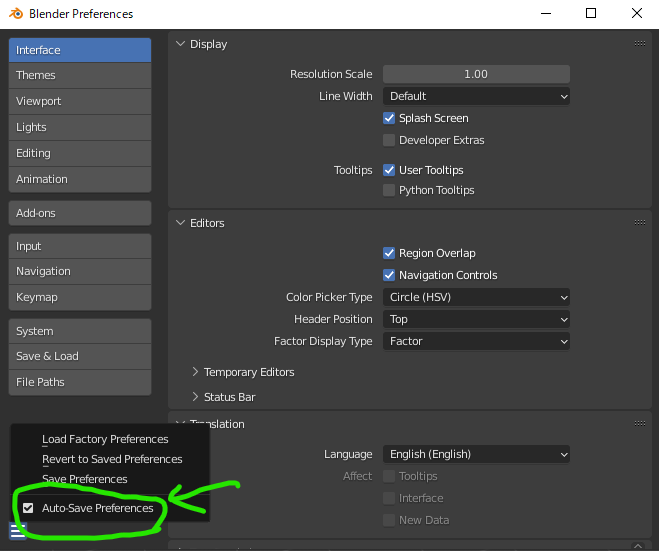Open the System preferences tab
Viewport: 659px width, 551px height.
pyautogui.click(x=80, y=331)
